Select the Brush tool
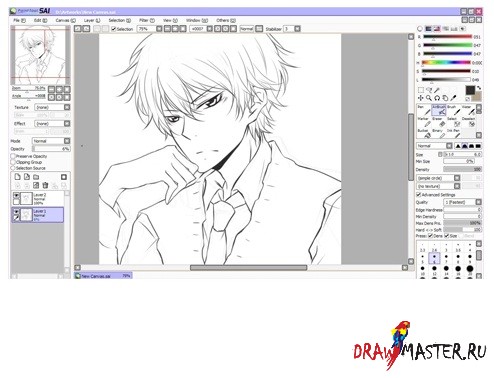 coord(453,110)
